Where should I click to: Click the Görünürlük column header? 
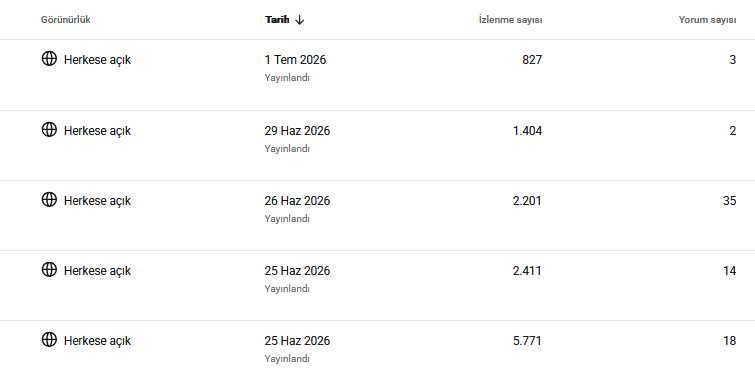pyautogui.click(x=65, y=20)
